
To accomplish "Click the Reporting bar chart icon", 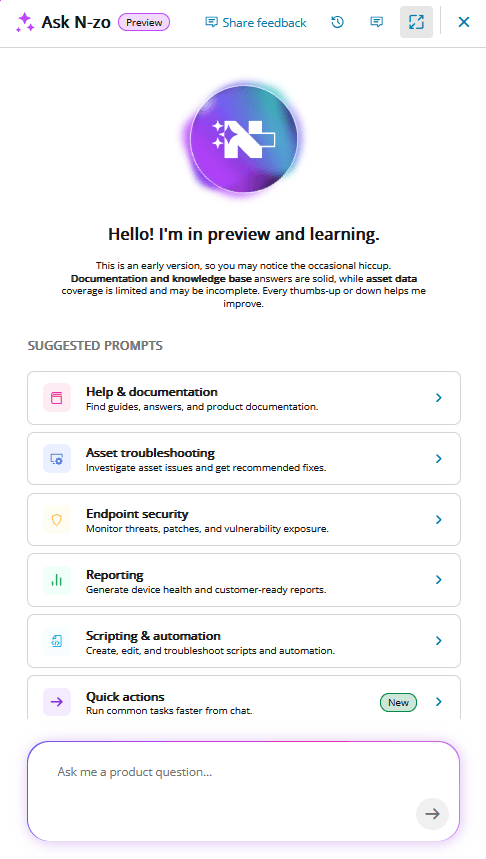I will (57, 580).
